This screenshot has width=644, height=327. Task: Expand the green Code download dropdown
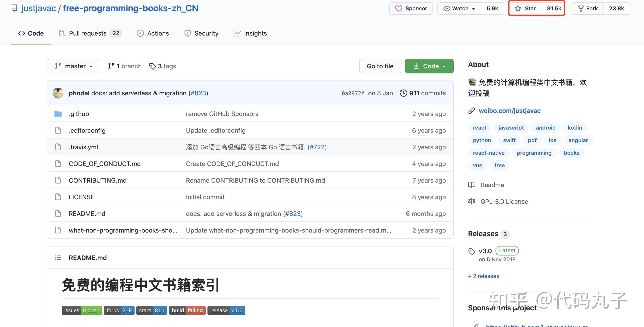click(x=429, y=66)
